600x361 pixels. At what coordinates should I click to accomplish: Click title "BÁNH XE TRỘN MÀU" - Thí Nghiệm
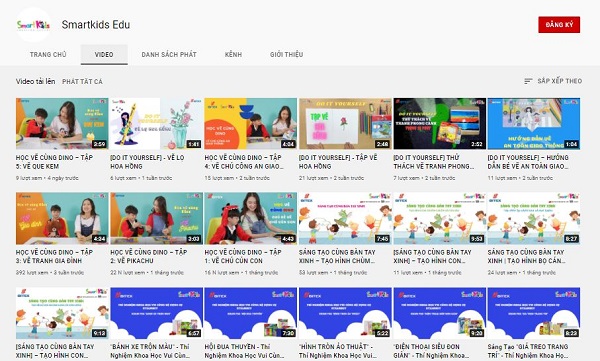pos(150,351)
